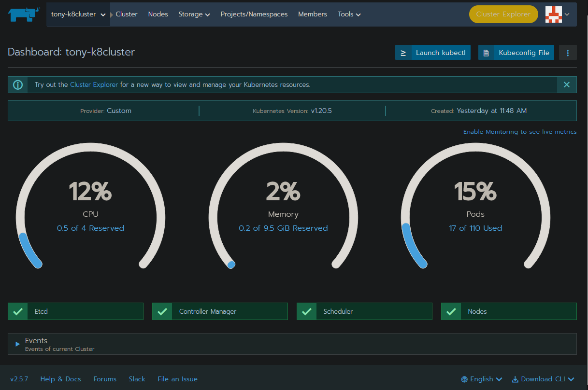This screenshot has width=588, height=390.
Task: Click the 0.2 of 9.5 GiB Reserved text
Action: point(283,228)
